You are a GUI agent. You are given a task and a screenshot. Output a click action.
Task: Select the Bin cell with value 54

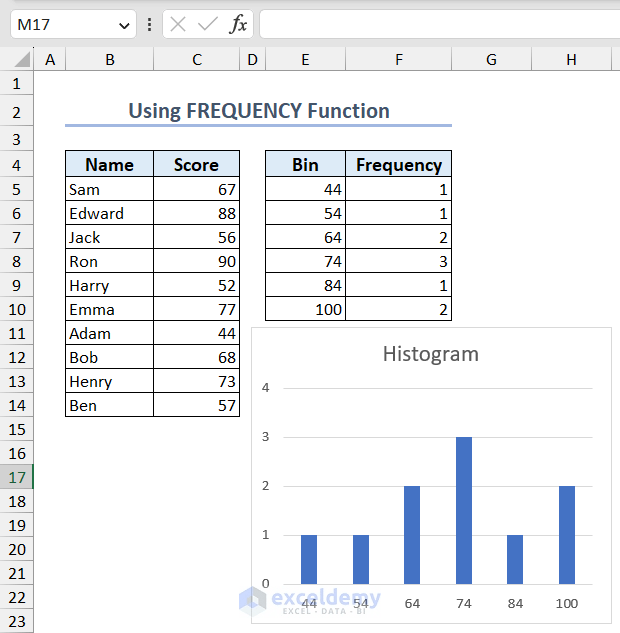pyautogui.click(x=306, y=213)
